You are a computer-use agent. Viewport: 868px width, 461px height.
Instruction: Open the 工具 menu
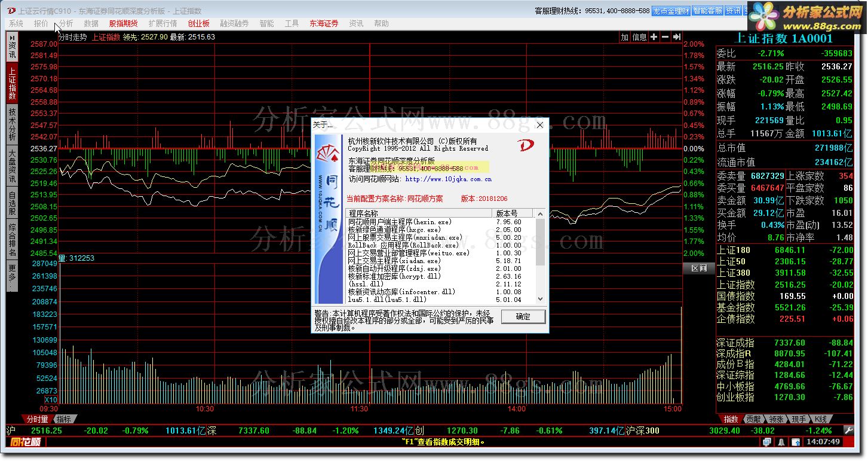(292, 23)
